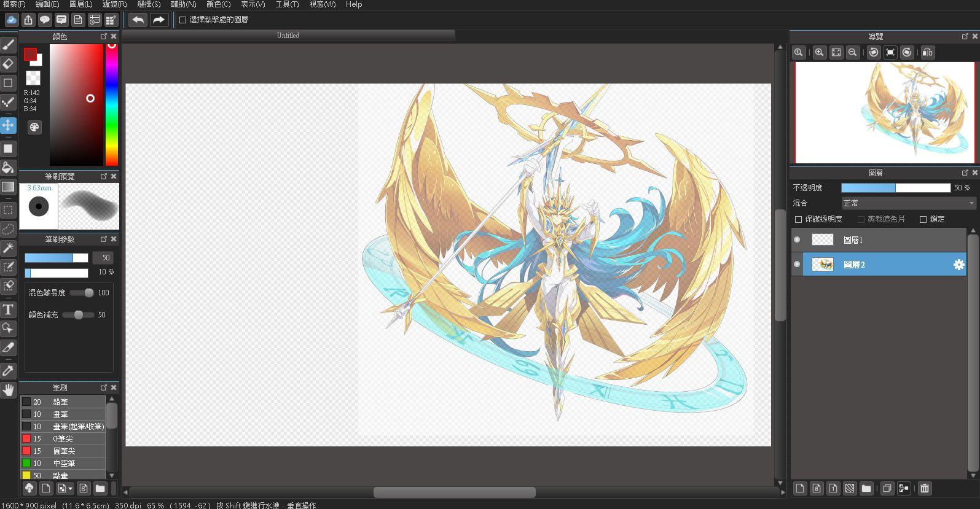Switch to the Untitled canvas tab

(288, 36)
